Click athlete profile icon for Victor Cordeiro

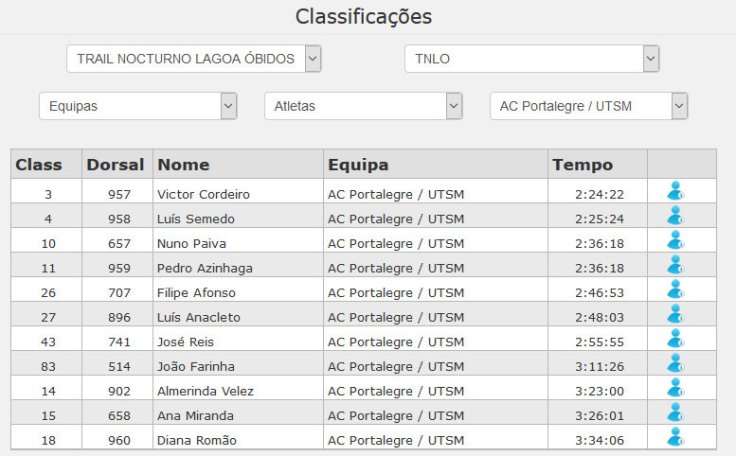[675, 191]
